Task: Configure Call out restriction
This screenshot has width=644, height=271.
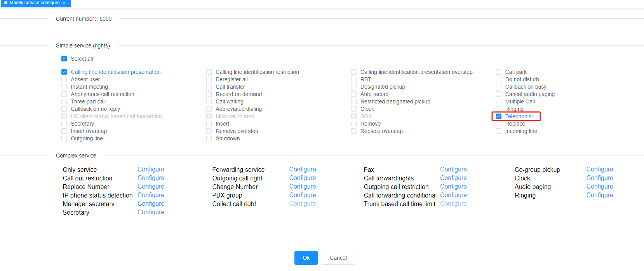Action: [x=151, y=178]
